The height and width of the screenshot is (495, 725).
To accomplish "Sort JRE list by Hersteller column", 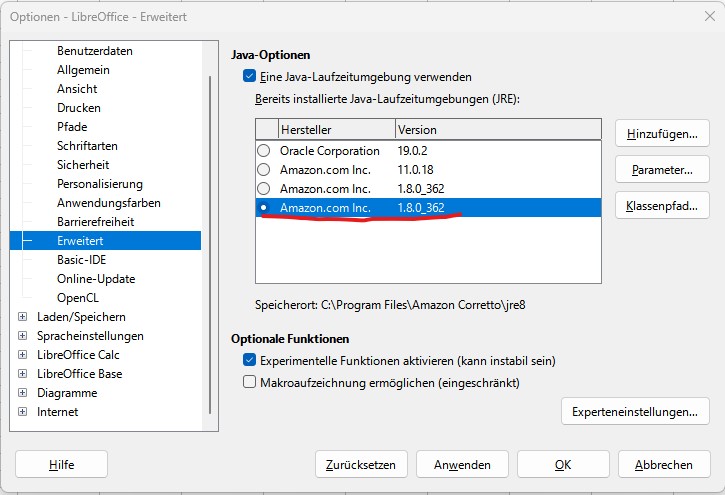I will coord(337,129).
